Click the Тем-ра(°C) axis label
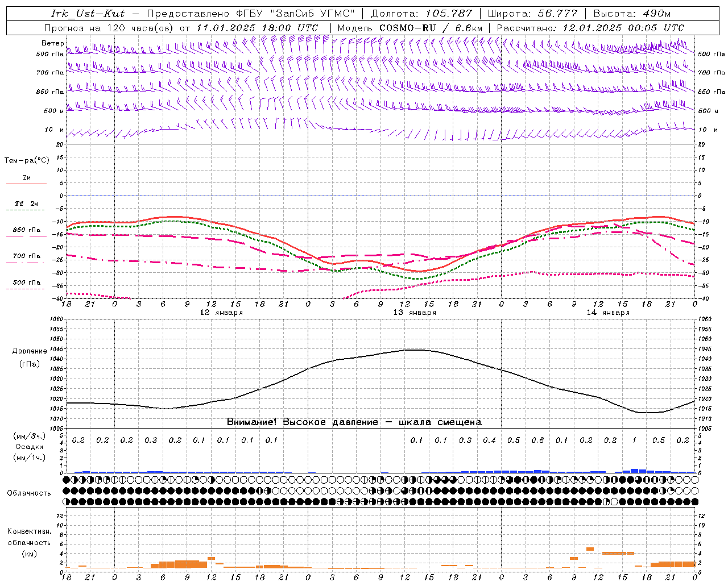The height and width of the screenshot is (582, 728). (27, 161)
